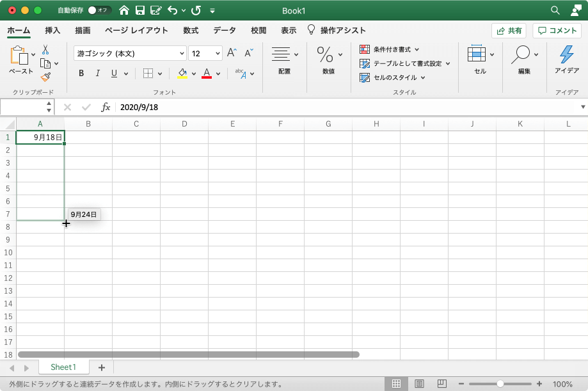Open 条件付き書式 dropdown
The height and width of the screenshot is (391, 588).
tap(389, 49)
